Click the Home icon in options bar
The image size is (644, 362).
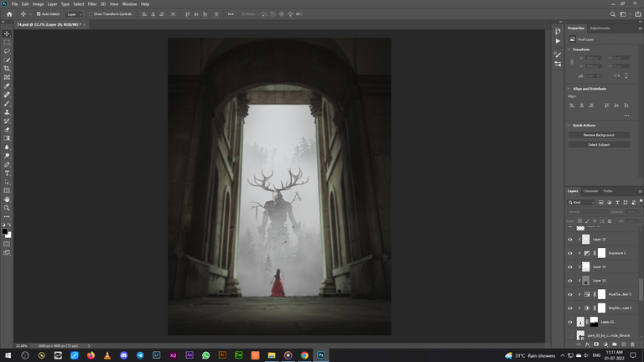(x=9, y=14)
